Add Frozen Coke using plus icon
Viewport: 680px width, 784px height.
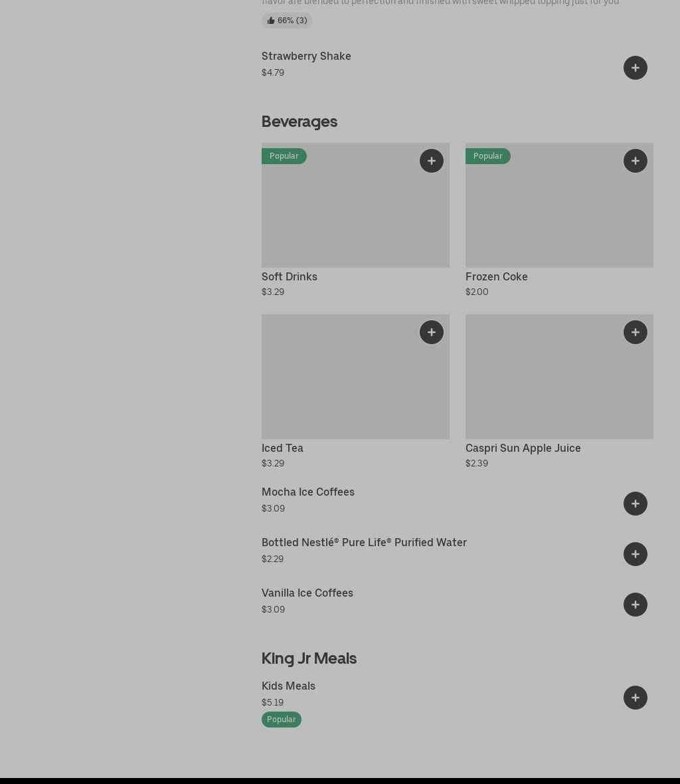[x=635, y=161]
